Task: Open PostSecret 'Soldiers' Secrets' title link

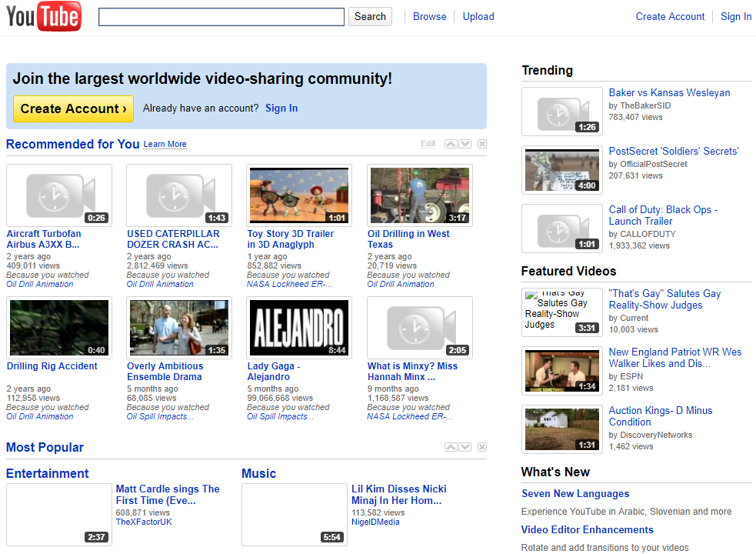Action: [x=674, y=151]
